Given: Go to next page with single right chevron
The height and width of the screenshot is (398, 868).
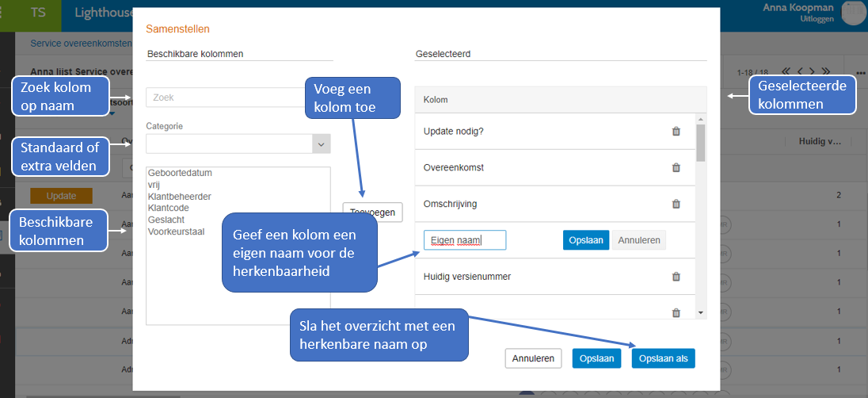Looking at the screenshot, I should point(813,71).
